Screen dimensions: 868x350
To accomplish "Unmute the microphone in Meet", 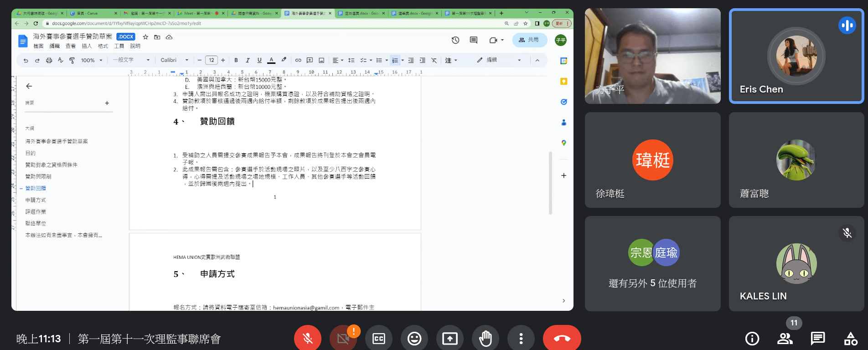I will coord(308,339).
